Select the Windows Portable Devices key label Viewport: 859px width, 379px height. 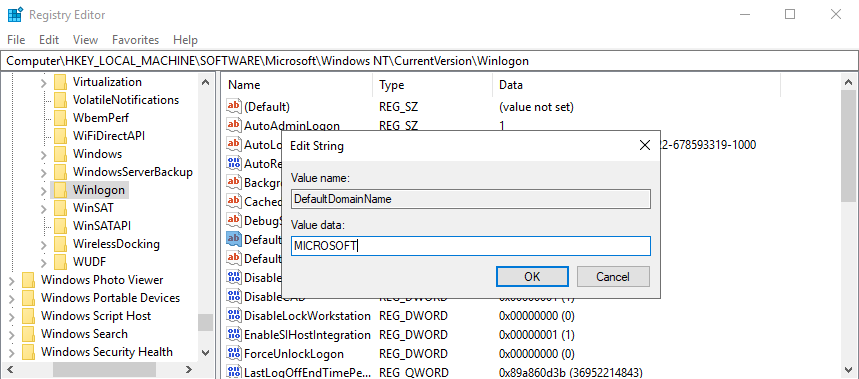[x=111, y=298]
